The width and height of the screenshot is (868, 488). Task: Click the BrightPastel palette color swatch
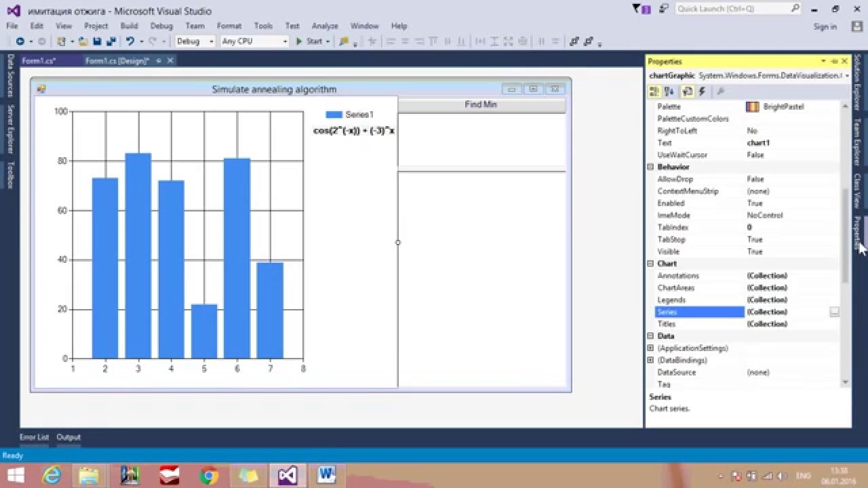(x=752, y=106)
